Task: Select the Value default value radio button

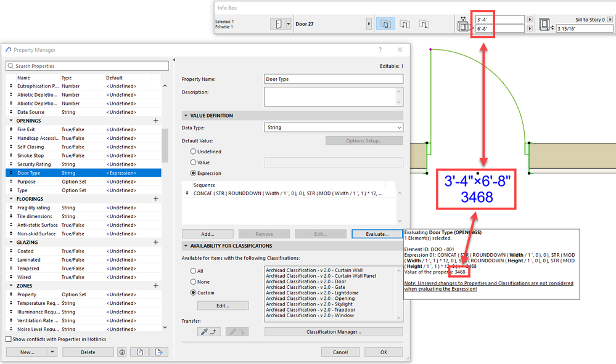Action: 193,163
